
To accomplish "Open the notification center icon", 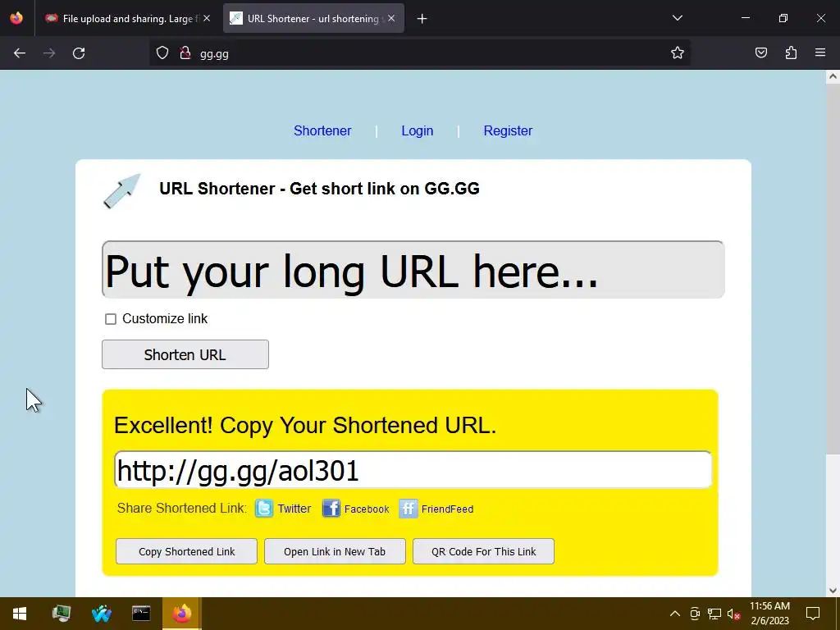I will [x=813, y=614].
